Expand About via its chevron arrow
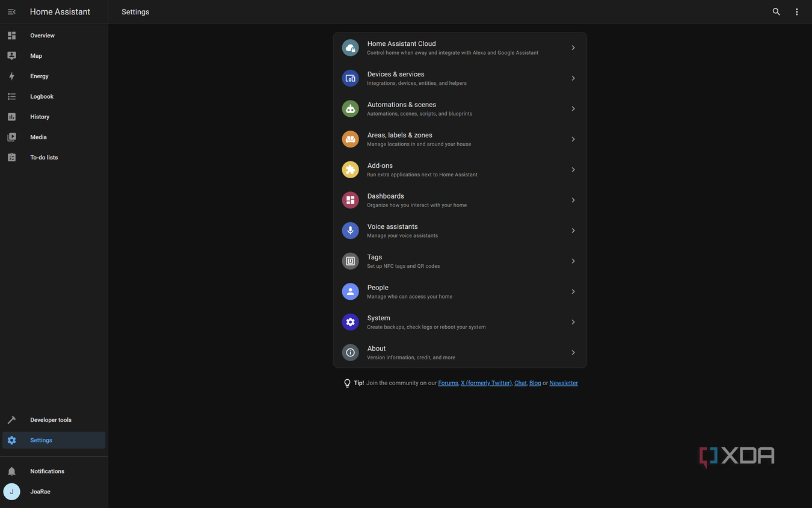The image size is (812, 508). [573, 353]
